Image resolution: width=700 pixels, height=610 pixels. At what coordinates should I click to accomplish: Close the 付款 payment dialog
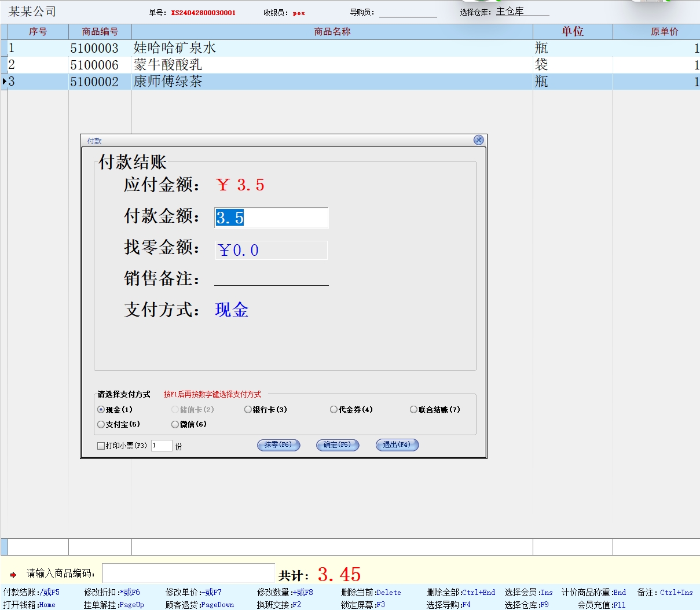pos(478,140)
